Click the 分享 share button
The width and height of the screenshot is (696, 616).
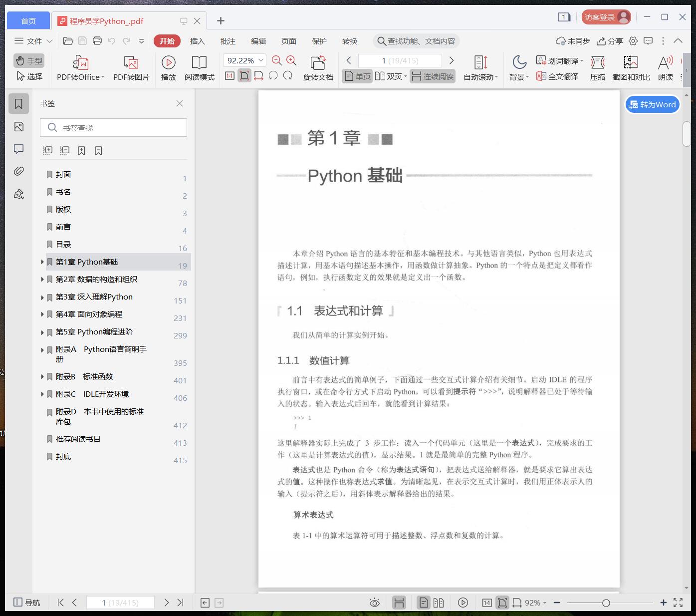(x=610, y=41)
